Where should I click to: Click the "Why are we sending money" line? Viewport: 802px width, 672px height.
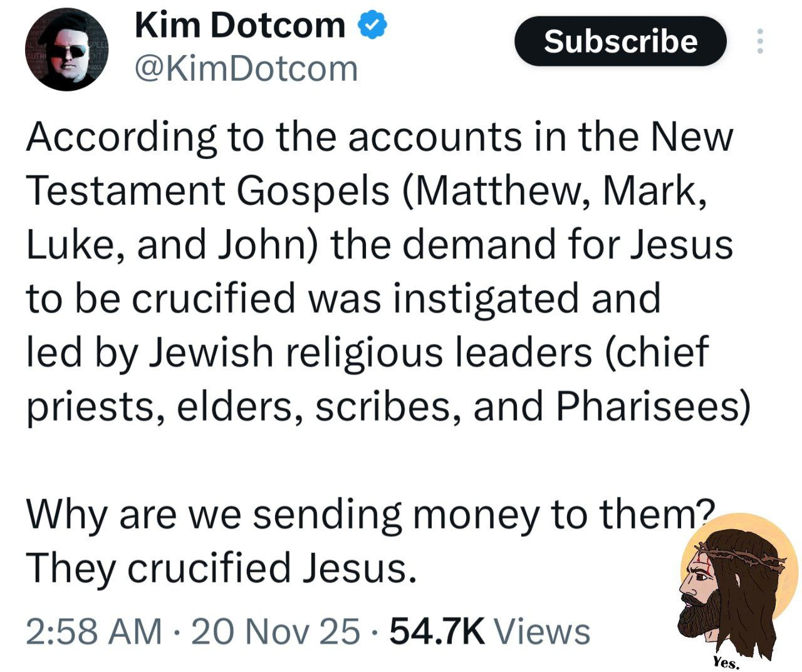coord(370,515)
